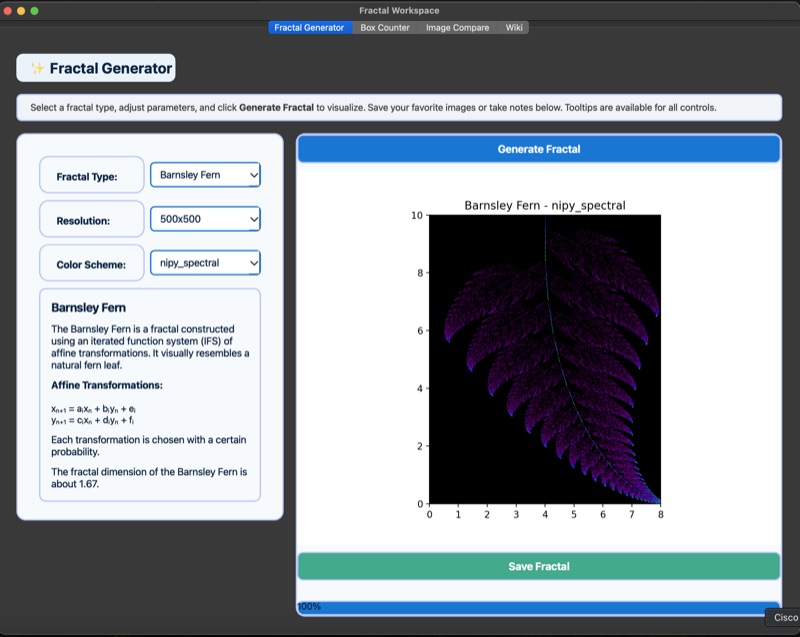The height and width of the screenshot is (637, 800).
Task: Click the Color Scheme label
Action: 91,265
